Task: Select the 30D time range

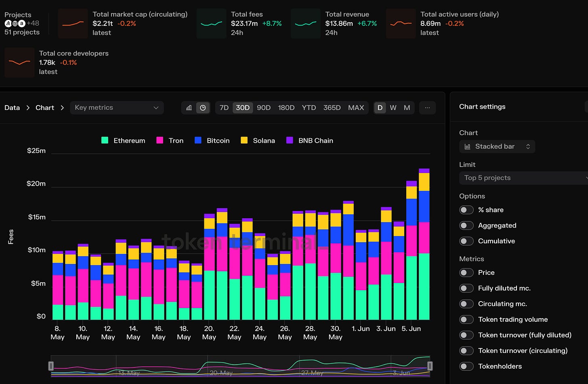Action: click(x=243, y=108)
